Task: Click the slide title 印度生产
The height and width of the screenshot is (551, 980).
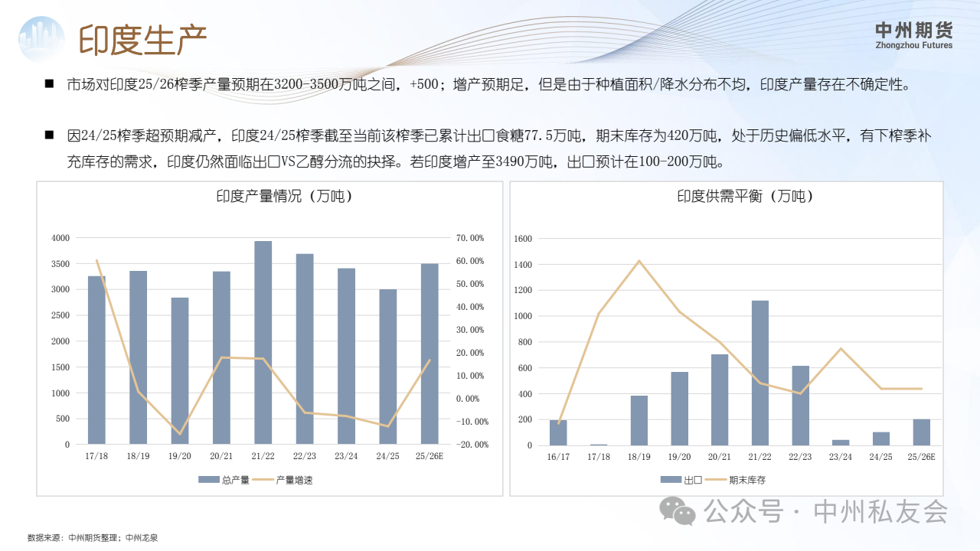Action: [x=143, y=40]
